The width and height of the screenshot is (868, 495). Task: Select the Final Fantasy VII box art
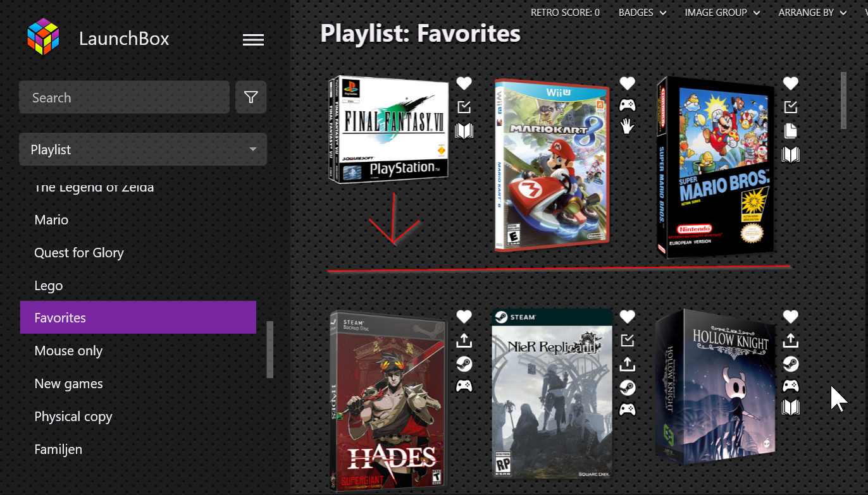point(388,130)
